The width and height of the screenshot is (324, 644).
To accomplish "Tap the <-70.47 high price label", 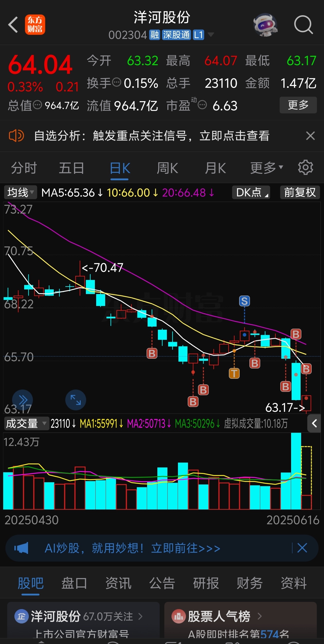I will pos(102,268).
